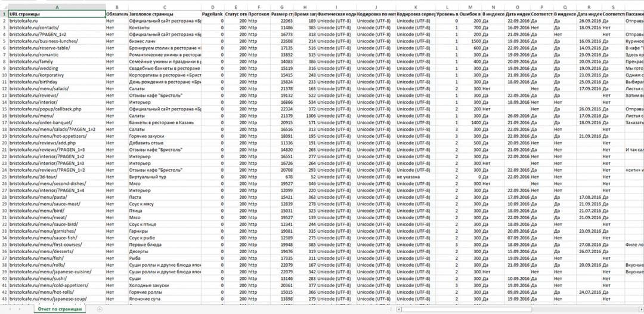Select cell "bristolcafe.ru/contacts/"
Screen dimensions: 644x314
[x=57, y=27]
